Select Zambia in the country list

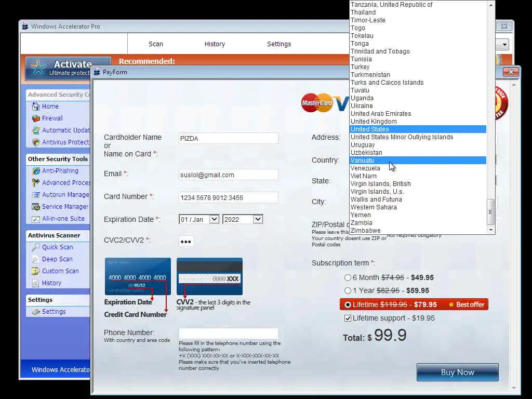418,223
